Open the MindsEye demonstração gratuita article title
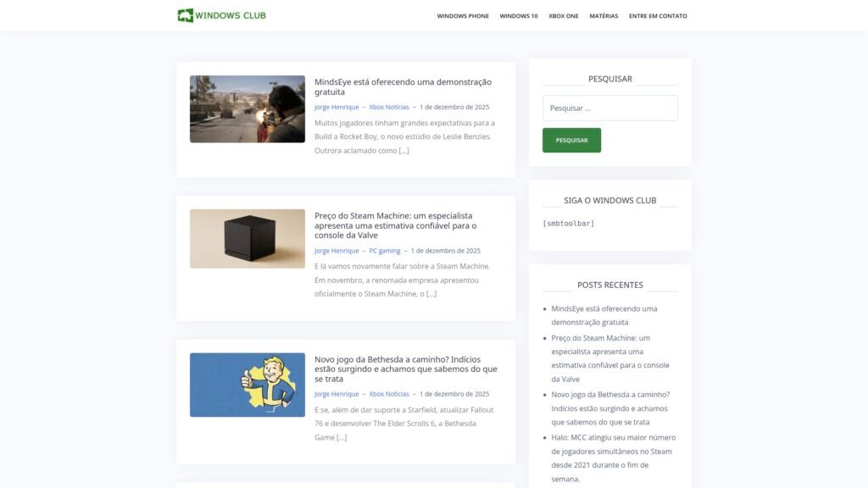868x488 pixels. coord(403,86)
